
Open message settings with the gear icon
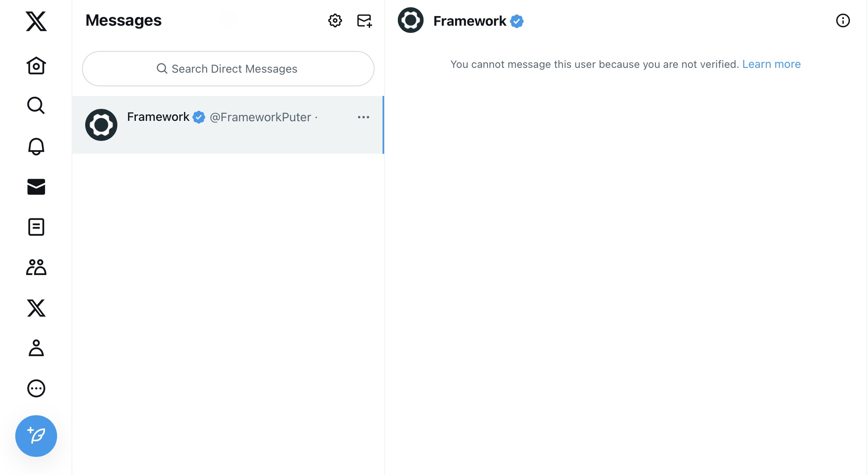click(334, 20)
